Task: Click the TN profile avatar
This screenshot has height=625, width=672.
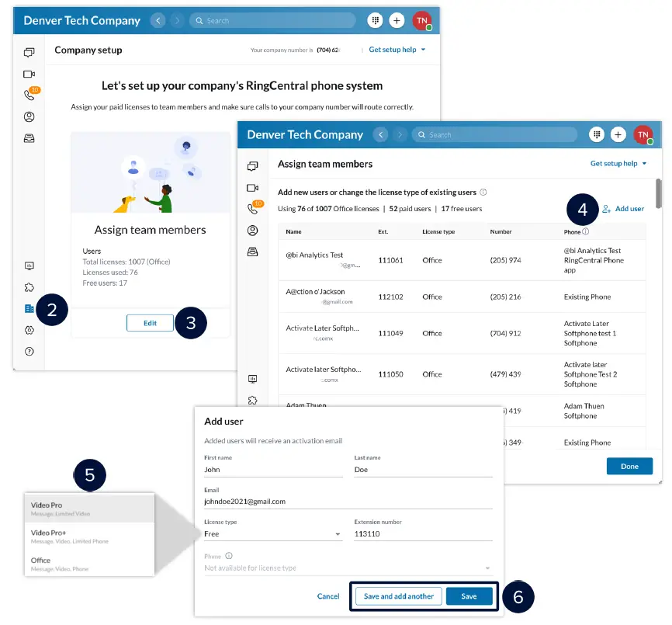Action: (x=423, y=20)
